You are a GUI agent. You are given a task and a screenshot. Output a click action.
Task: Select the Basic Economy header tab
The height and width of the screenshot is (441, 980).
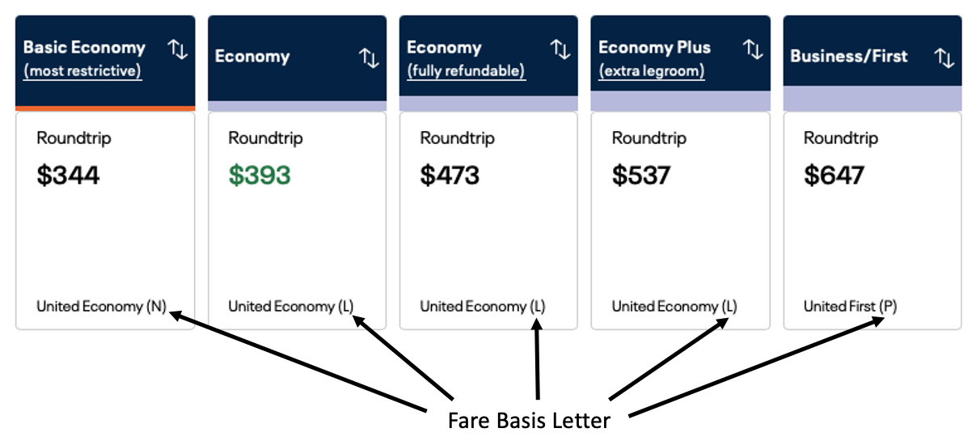(84, 48)
